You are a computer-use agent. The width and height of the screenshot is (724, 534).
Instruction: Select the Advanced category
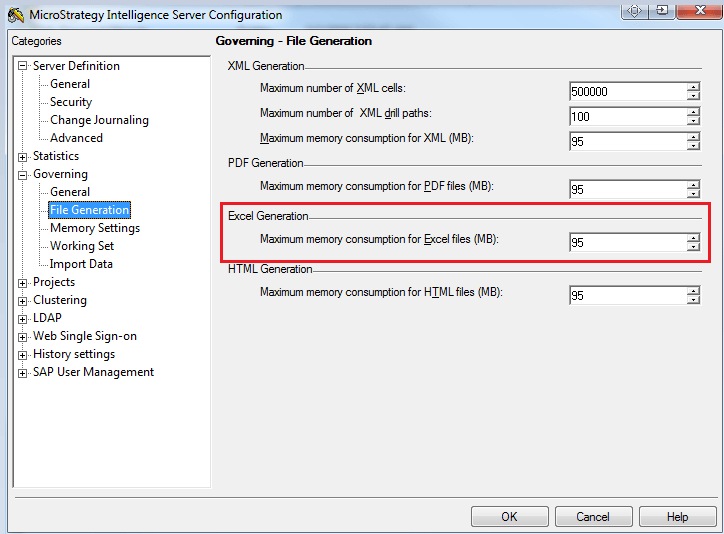tap(76, 138)
